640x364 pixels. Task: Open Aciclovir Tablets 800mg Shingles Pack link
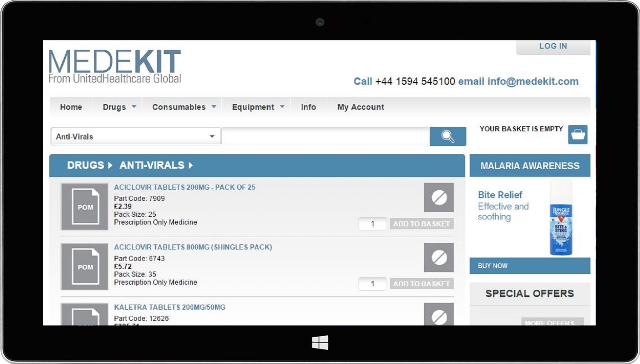point(193,247)
